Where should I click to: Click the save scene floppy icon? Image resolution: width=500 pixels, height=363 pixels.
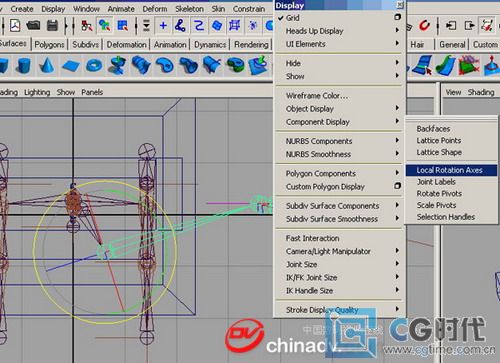click(52, 26)
